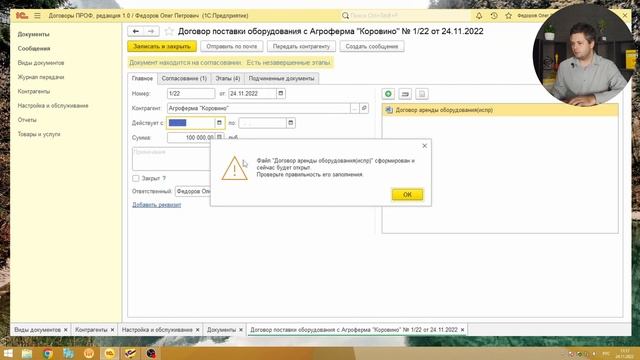The height and width of the screenshot is (360, 640).
Task: Open Журнал передачи in the sidebar
Action: point(41,77)
